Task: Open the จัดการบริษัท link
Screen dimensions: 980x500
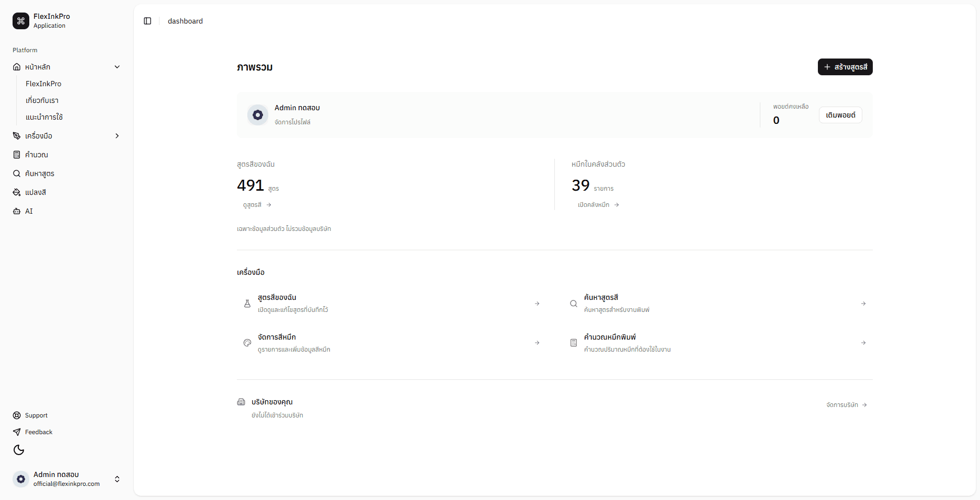Action: [x=847, y=405]
